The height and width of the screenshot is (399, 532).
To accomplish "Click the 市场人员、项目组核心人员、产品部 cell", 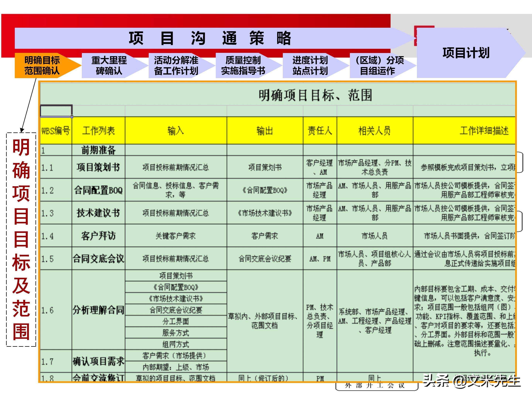I will [x=375, y=258].
